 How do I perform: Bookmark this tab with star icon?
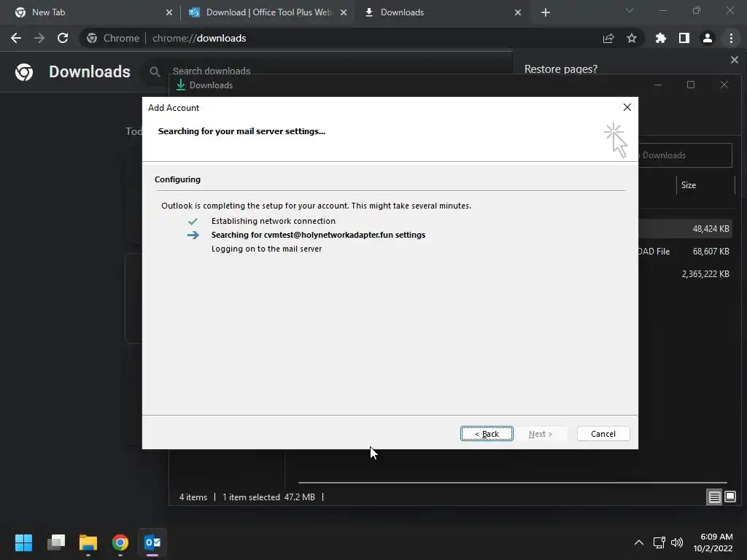(x=632, y=38)
